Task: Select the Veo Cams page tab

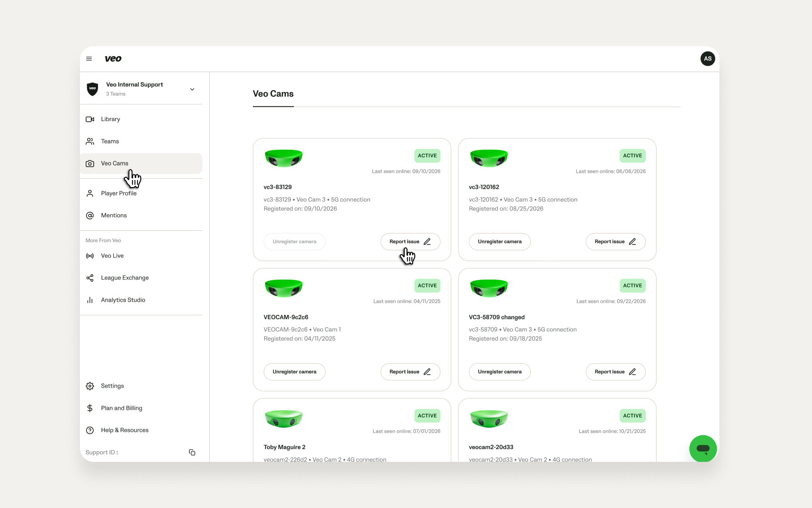Action: click(273, 94)
